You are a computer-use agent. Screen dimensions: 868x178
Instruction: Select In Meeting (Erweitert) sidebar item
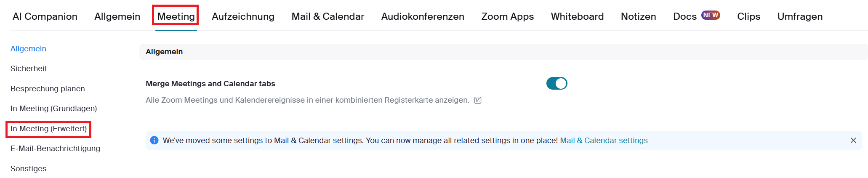click(x=48, y=129)
